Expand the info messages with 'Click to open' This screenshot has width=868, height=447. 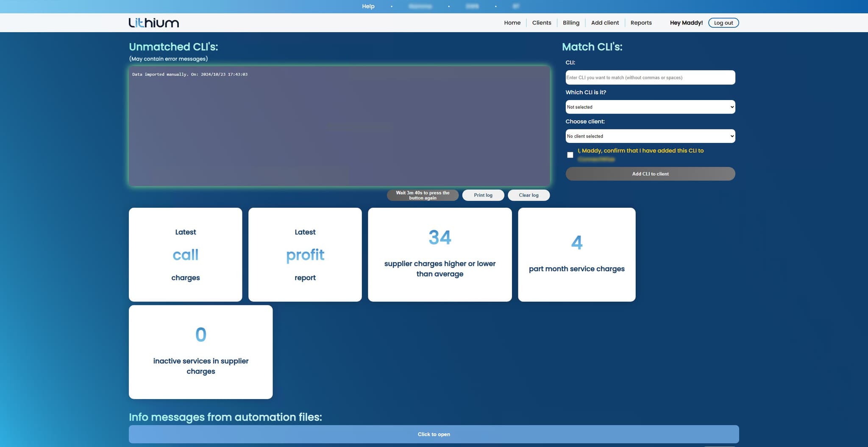pos(434,434)
